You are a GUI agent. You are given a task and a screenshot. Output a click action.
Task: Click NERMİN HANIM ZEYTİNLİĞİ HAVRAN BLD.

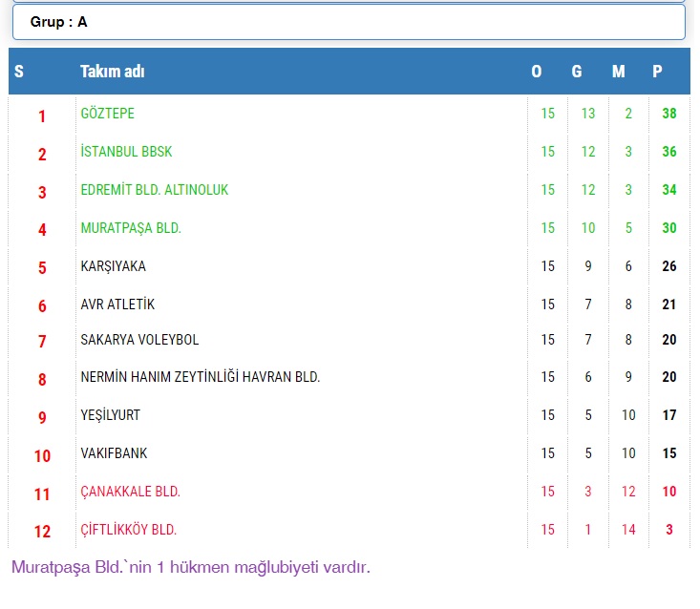pyautogui.click(x=201, y=377)
